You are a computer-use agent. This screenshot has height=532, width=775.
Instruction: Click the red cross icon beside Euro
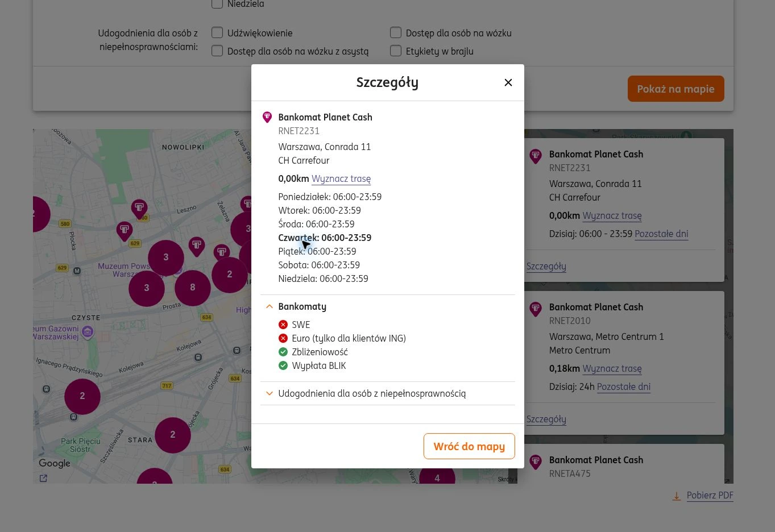coord(283,338)
